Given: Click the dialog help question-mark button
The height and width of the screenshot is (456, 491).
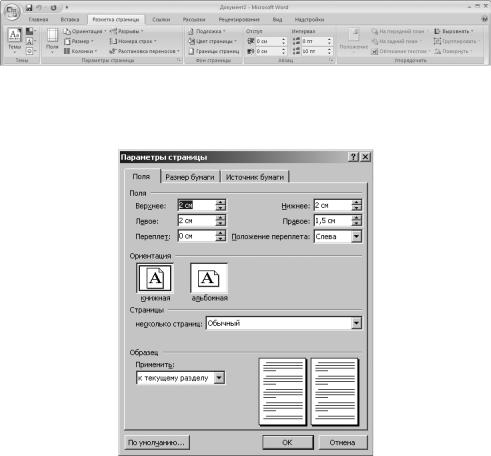Looking at the screenshot, I should tap(353, 157).
